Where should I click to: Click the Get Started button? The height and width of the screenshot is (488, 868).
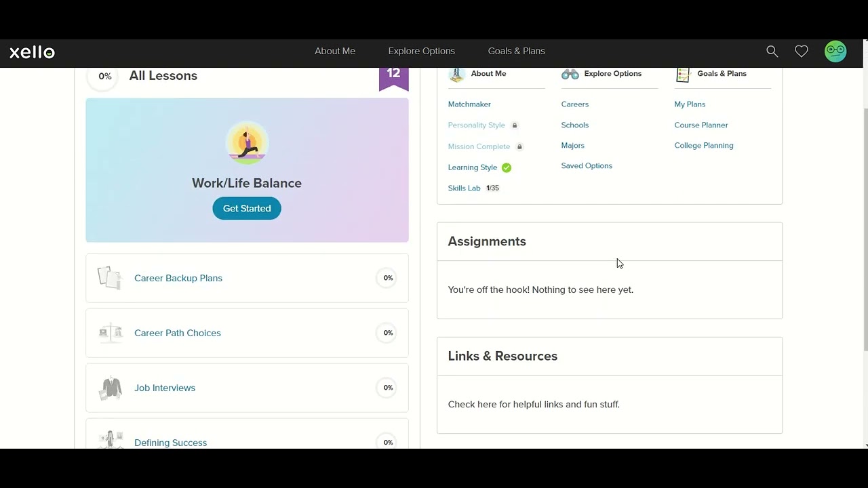point(247,208)
